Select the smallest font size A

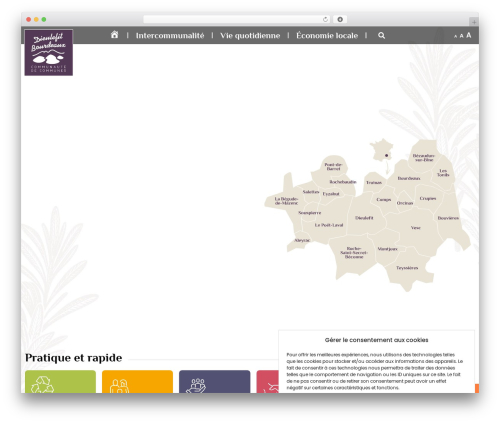pyautogui.click(x=455, y=36)
